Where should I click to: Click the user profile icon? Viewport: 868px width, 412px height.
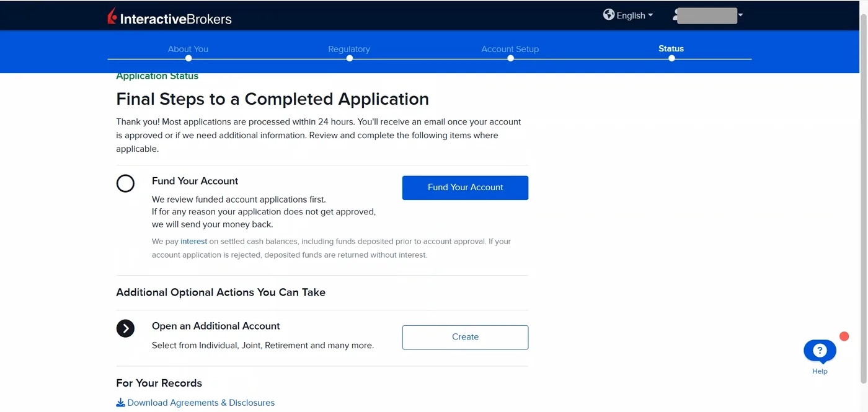tap(676, 15)
